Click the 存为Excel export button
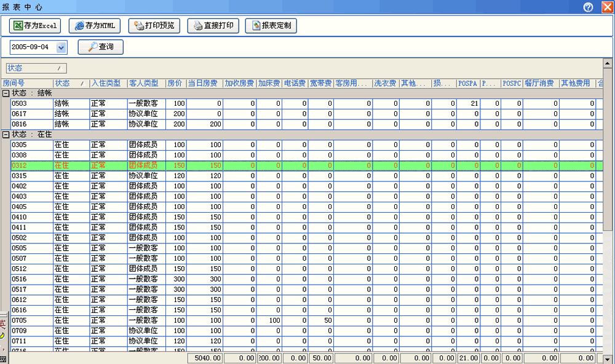 35,26
